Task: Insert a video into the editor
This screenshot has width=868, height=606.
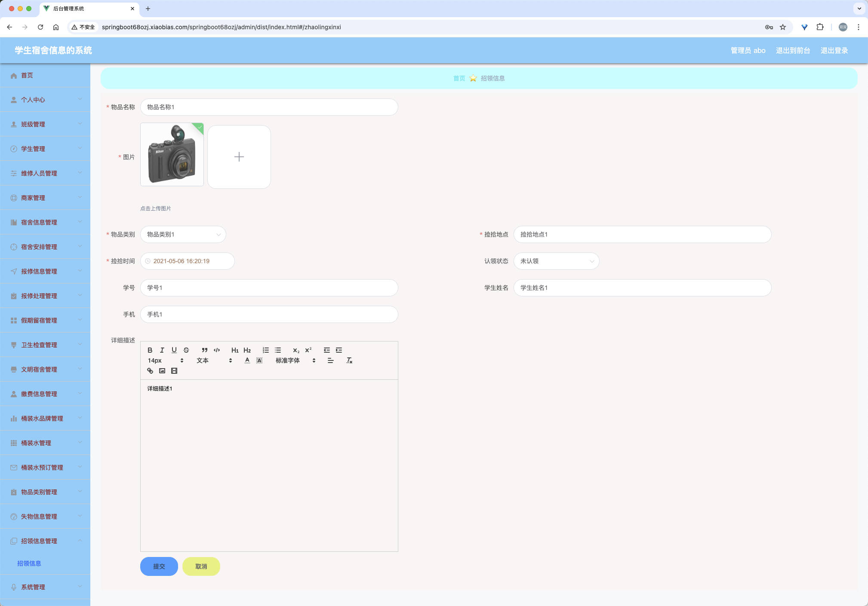Action: click(174, 371)
